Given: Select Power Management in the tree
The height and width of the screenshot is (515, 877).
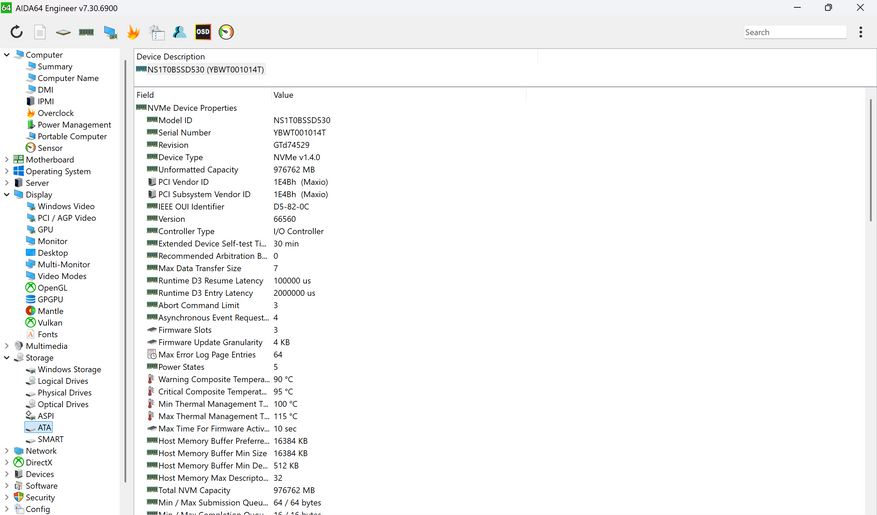Looking at the screenshot, I should [x=74, y=125].
